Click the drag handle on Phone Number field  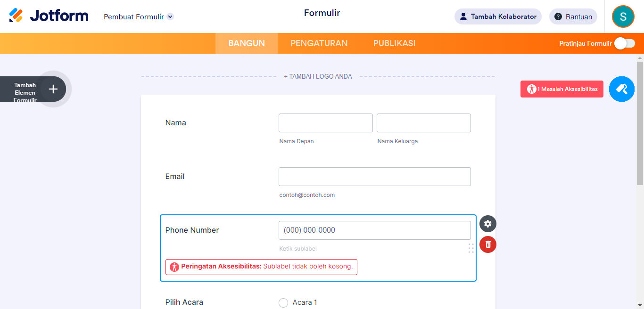(x=471, y=248)
